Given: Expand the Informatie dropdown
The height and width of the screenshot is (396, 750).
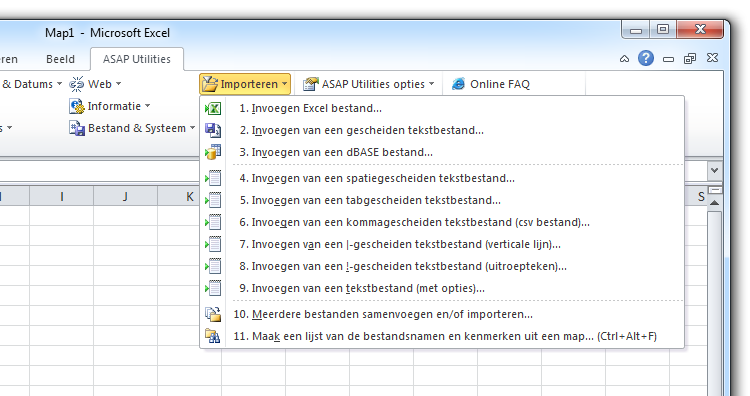Looking at the screenshot, I should point(147,106).
